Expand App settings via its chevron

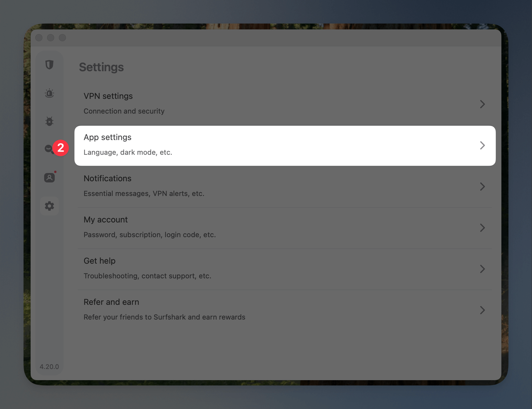[x=482, y=145]
